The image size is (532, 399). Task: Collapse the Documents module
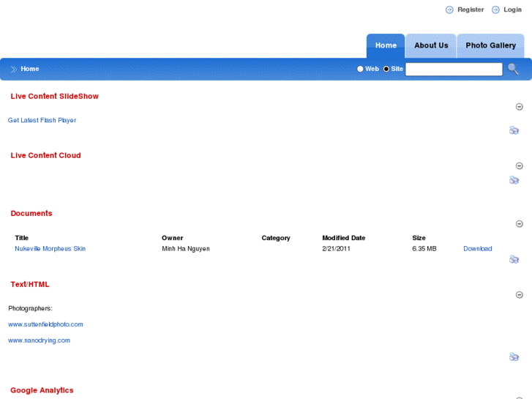click(519, 224)
